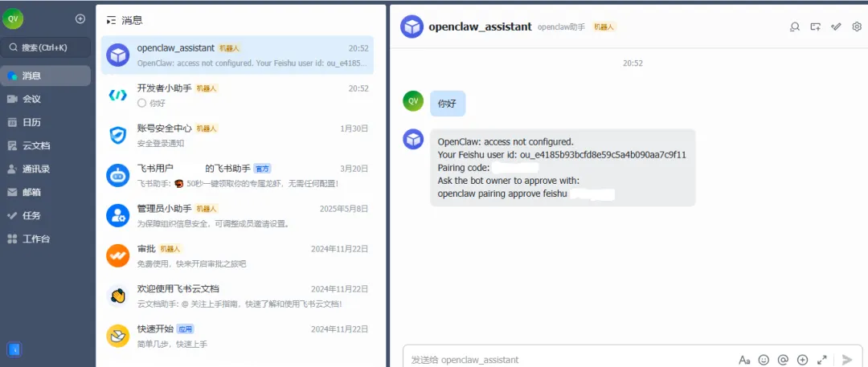This screenshot has width=868, height=367.
Task: Open the emoji picker icon
Action: [764, 360]
